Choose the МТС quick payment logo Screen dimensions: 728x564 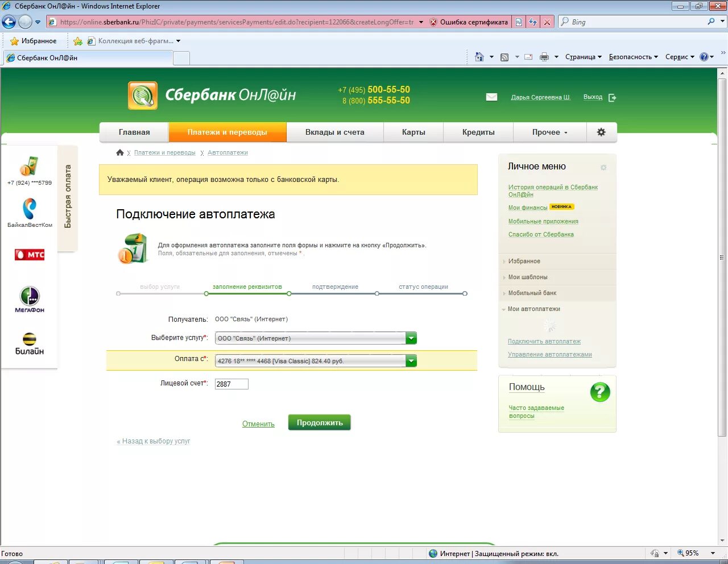click(30, 255)
